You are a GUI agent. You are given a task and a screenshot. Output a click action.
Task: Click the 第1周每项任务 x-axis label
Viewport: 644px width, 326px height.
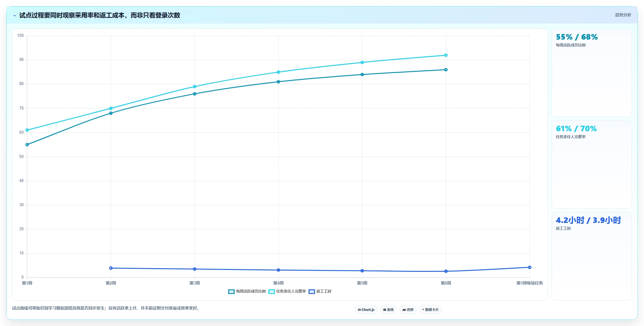click(x=530, y=283)
